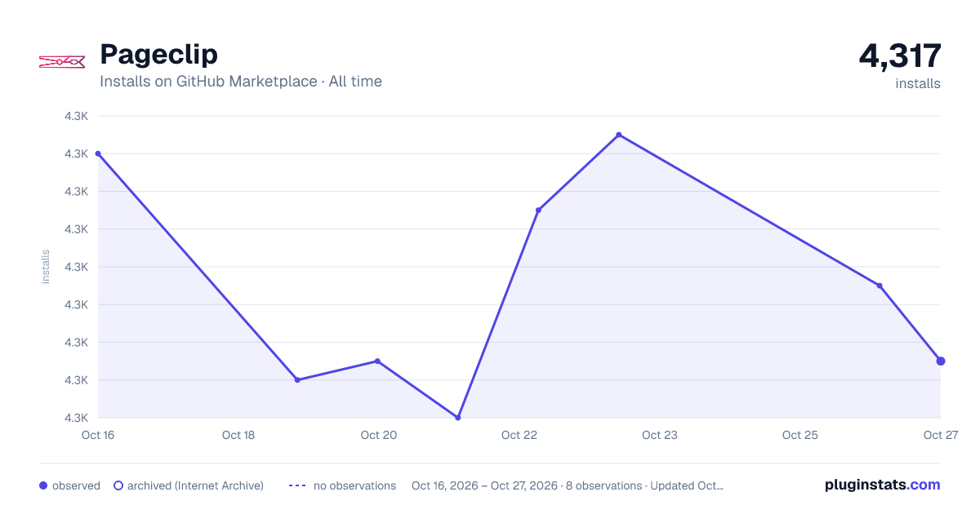The image size is (980, 514).
Task: Select the large final data point at Oct 27
Action: click(941, 361)
